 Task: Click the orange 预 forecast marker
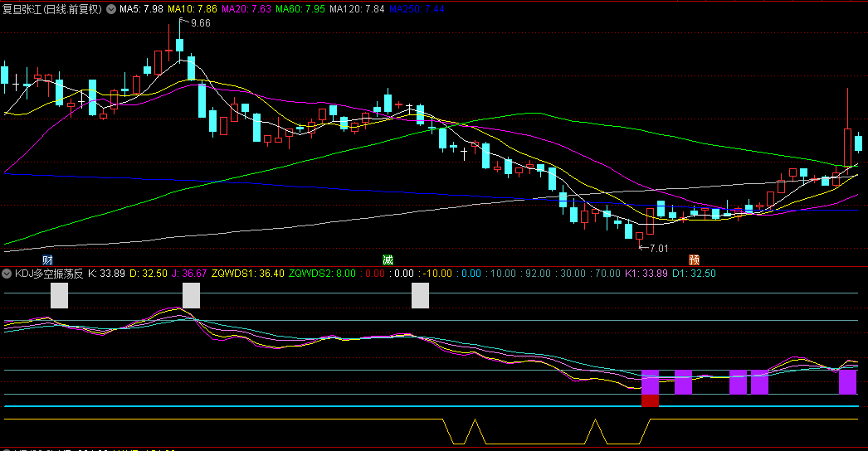(x=694, y=259)
